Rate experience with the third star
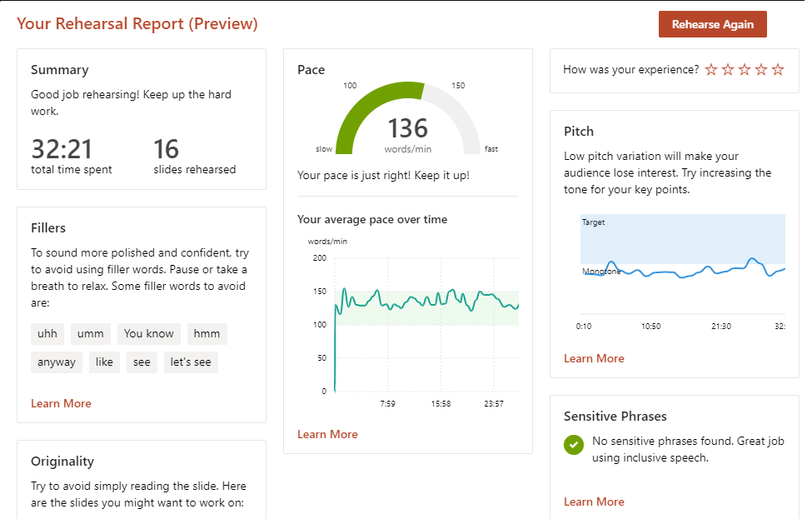This screenshot has width=812, height=519. (x=744, y=70)
